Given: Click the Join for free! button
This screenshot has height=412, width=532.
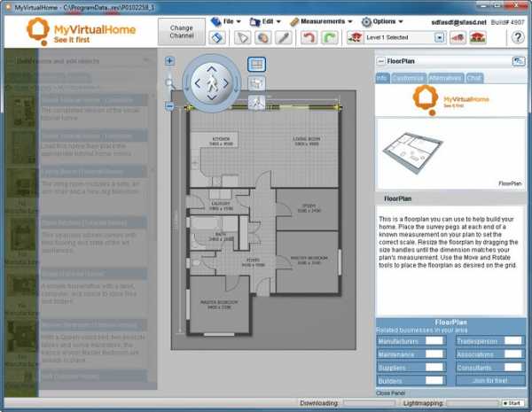Looking at the screenshot, I should pos(489,380).
